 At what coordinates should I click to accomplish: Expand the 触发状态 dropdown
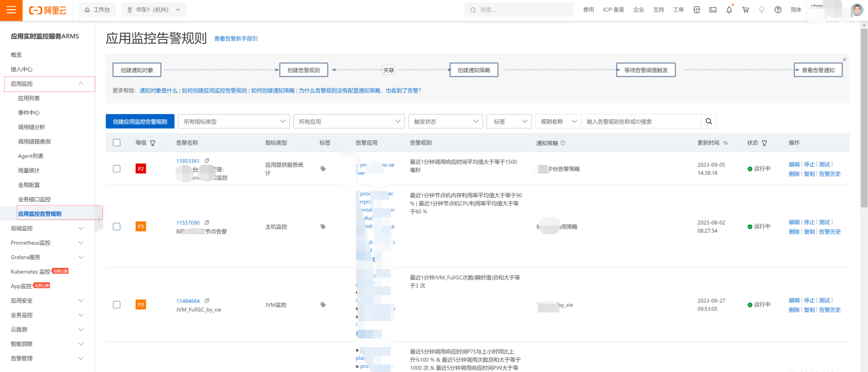click(445, 121)
